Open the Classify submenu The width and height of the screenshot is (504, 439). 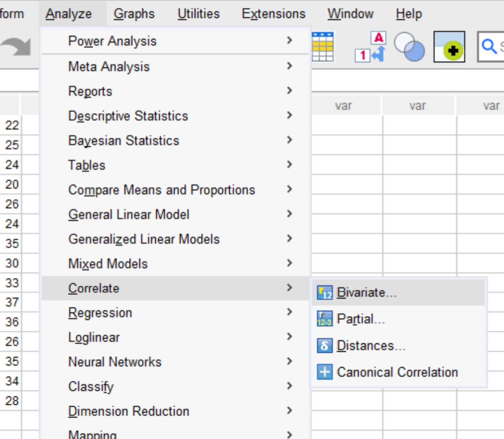coord(175,387)
